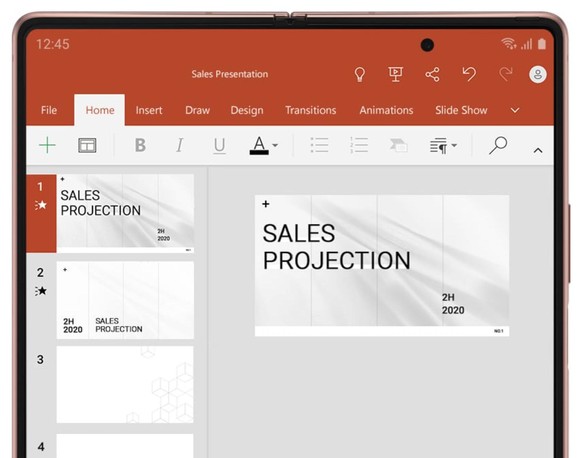This screenshot has height=458, width=582.
Task: Switch to the Draw tab
Action: point(197,110)
